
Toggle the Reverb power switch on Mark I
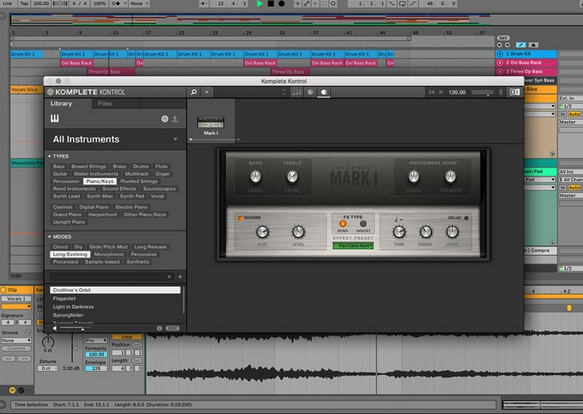click(x=240, y=218)
